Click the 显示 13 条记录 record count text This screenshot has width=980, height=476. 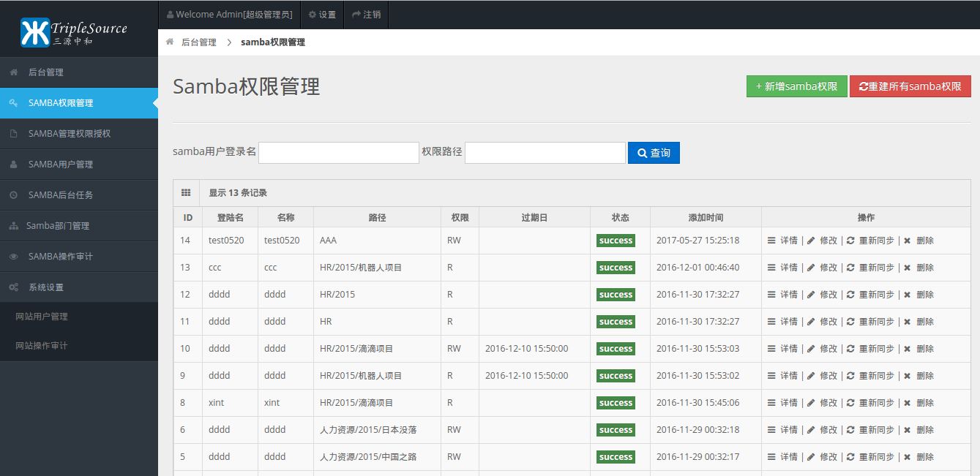[x=238, y=193]
